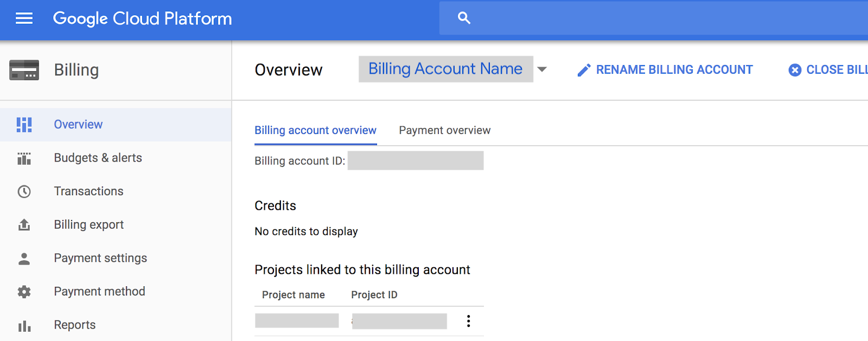Open Budgets & alerts in sidebar

click(98, 158)
